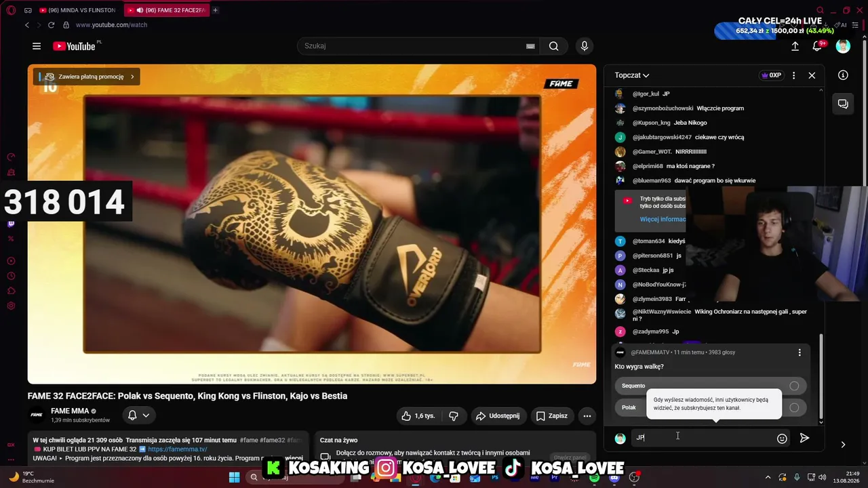This screenshot has width=868, height=488.
Task: Open more actions under the video
Action: pos(587,415)
